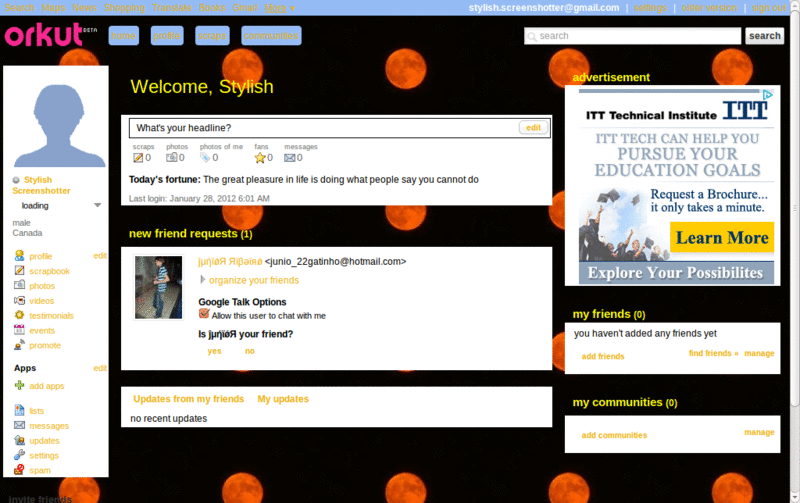Click the spam icon in sidebar
800x503 pixels.
19,469
